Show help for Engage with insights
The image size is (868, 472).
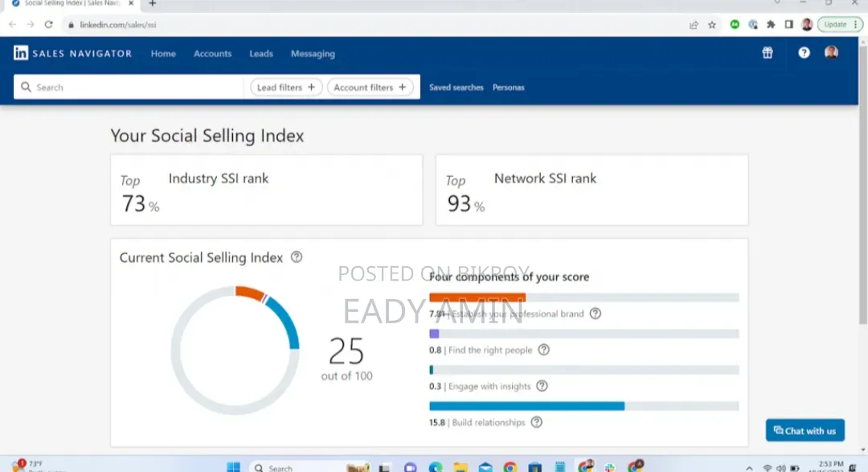point(542,386)
